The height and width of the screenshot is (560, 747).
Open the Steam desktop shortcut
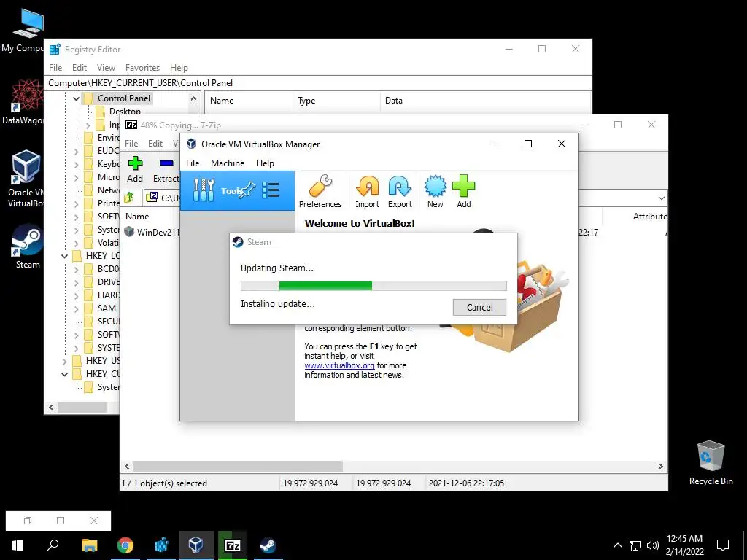pyautogui.click(x=28, y=248)
